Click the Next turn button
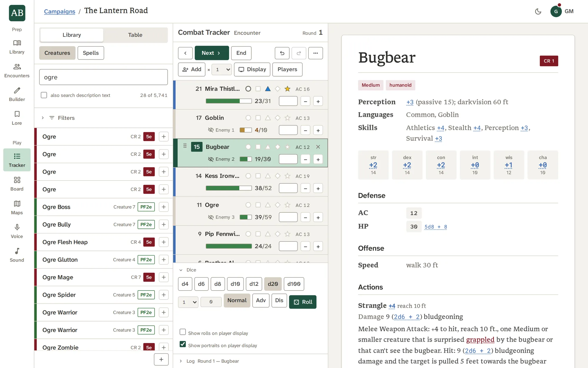Screen dimensions: 588x368 [x=212, y=53]
